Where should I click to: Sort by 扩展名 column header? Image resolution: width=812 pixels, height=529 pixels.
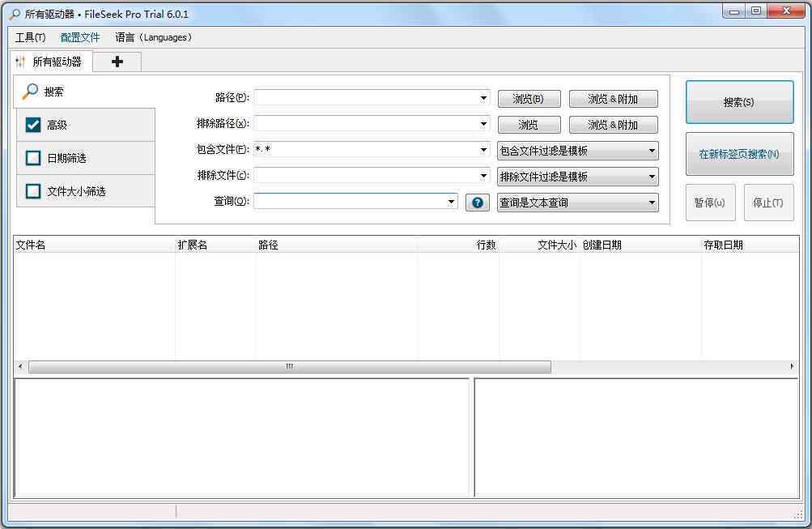coord(215,245)
